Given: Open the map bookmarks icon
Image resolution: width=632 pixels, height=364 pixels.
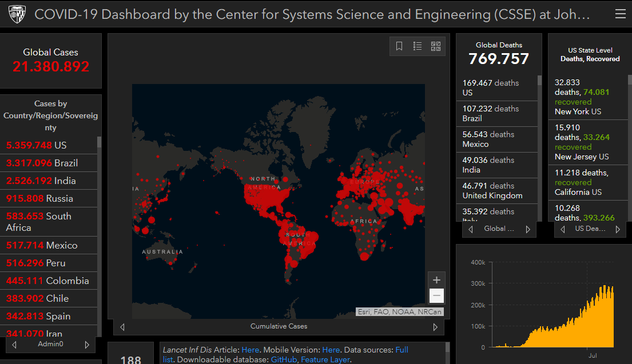Looking at the screenshot, I should point(399,46).
